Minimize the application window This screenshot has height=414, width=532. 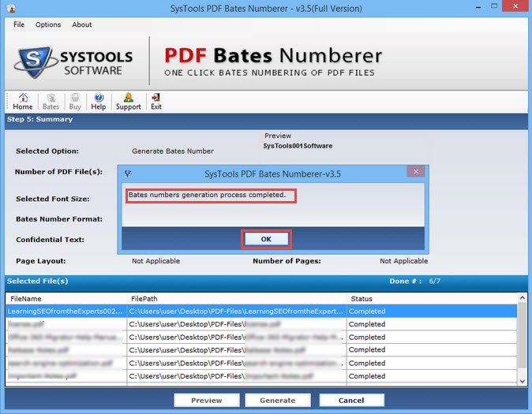pyautogui.click(x=478, y=7)
